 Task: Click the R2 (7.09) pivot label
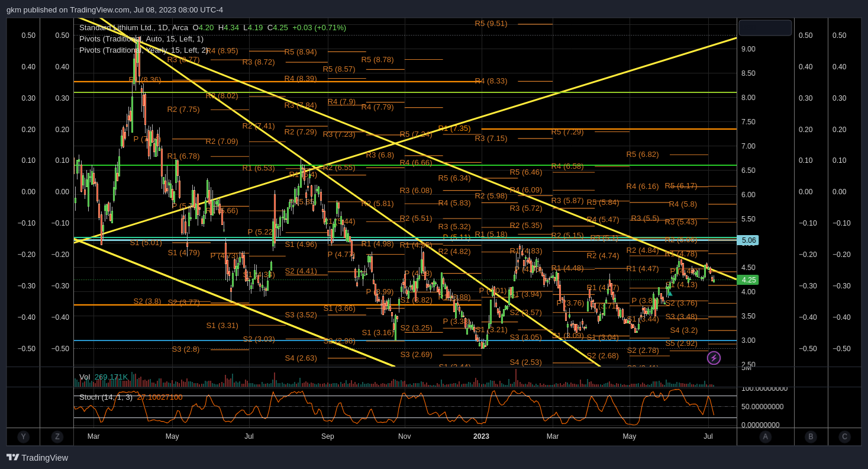222,142
